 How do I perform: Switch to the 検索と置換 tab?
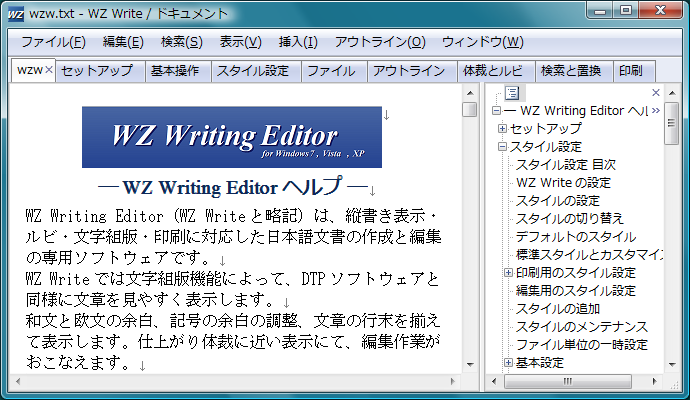click(x=574, y=71)
